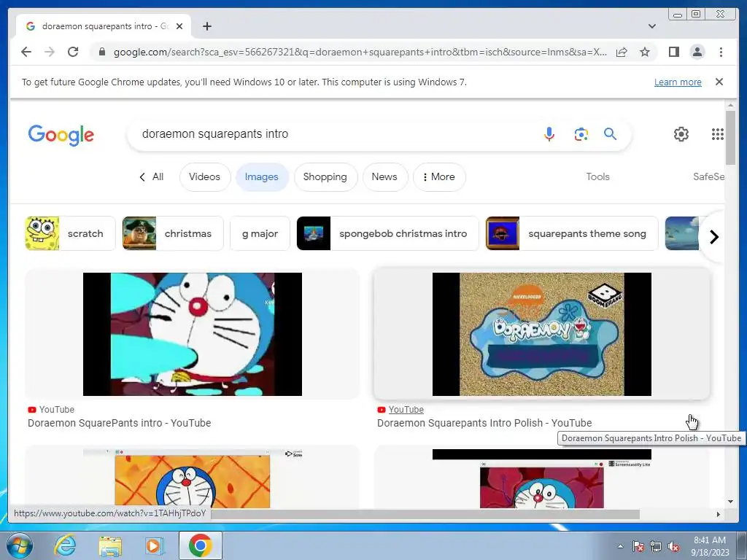Click the browser forward arrow

[50, 52]
